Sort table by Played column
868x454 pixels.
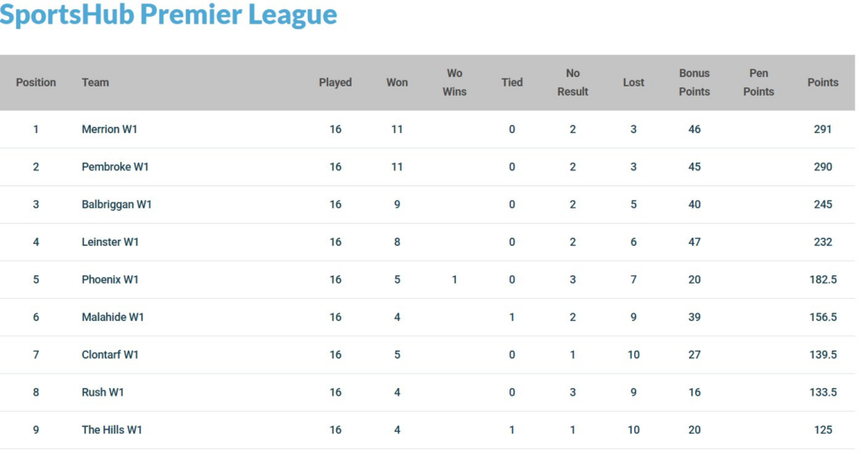(x=335, y=82)
